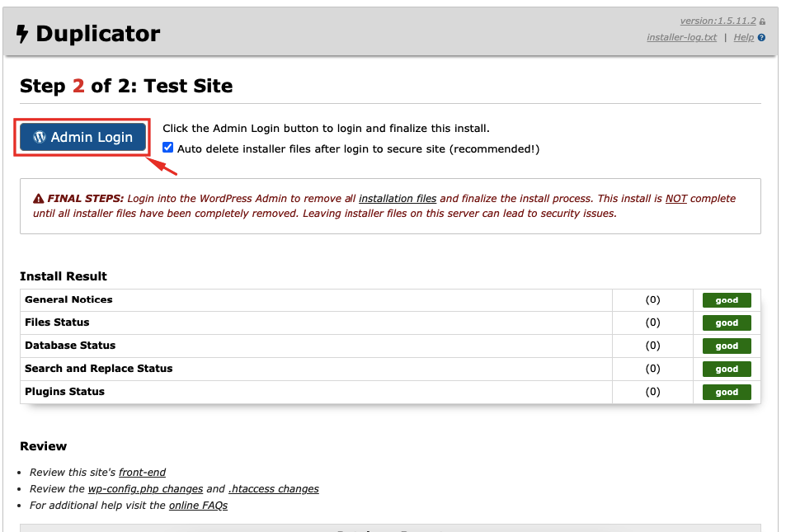Click the lock icon beside the version number
The height and width of the screenshot is (532, 786).
(762, 21)
